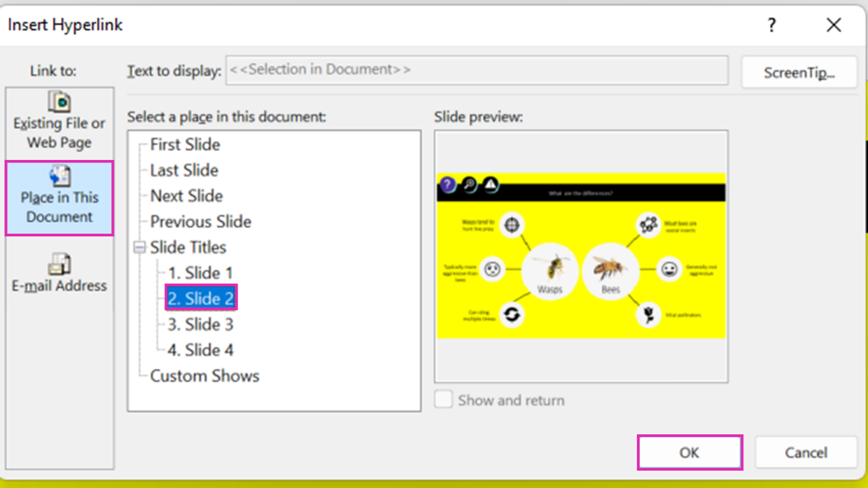Select the Place in This Document option
This screenshot has width=868, height=488.
click(x=59, y=197)
